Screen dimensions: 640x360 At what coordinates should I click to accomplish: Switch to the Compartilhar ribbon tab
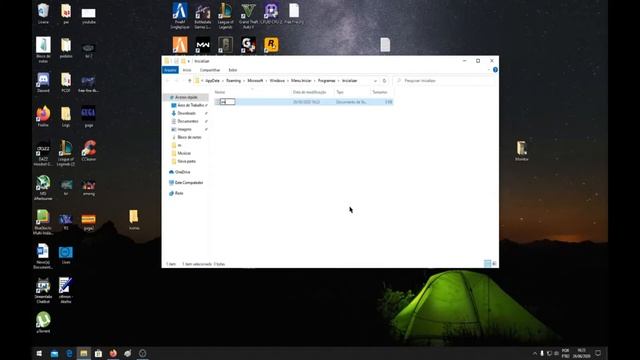tap(210, 70)
